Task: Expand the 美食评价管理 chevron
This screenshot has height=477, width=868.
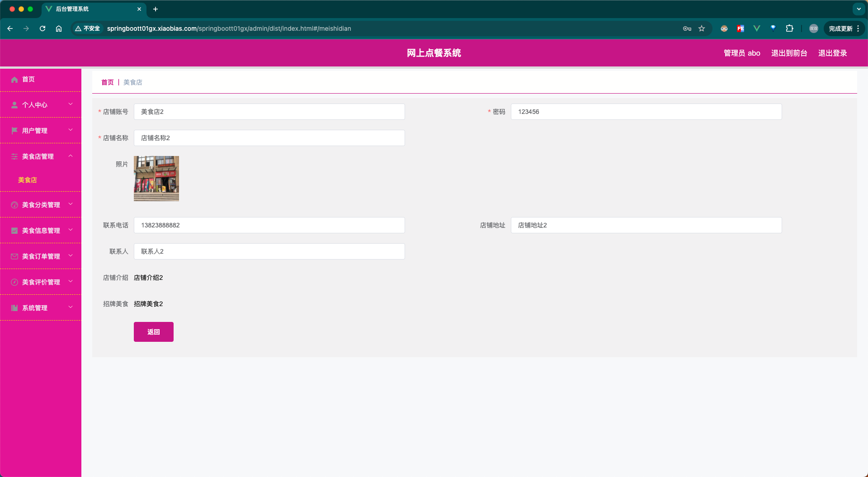Action: point(71,282)
